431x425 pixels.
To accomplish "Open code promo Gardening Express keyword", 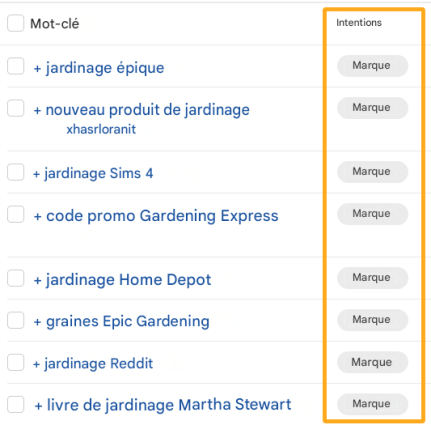I will tap(162, 216).
